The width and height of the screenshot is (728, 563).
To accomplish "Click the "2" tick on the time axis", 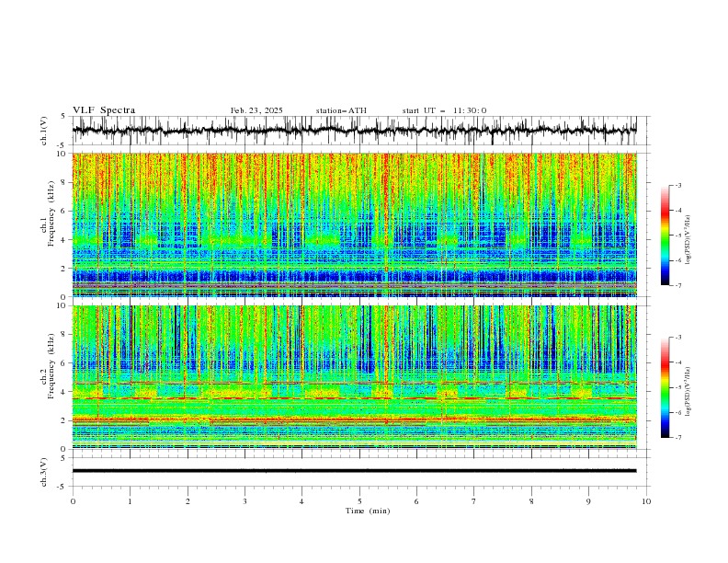I will pyautogui.click(x=188, y=501).
